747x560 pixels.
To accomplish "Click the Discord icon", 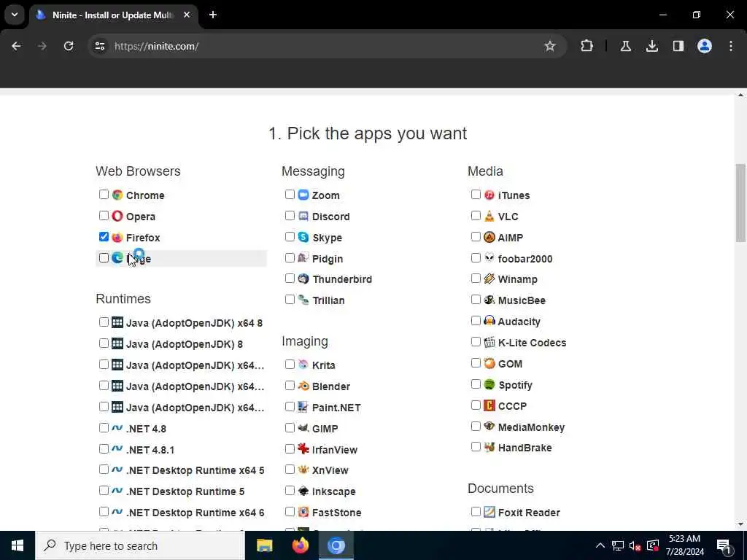I will point(303,216).
